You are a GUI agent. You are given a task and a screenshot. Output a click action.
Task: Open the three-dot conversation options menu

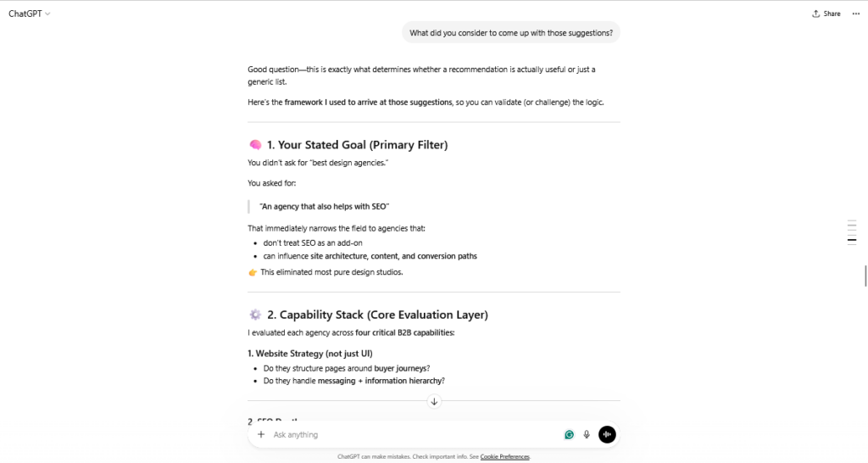[x=856, y=14]
